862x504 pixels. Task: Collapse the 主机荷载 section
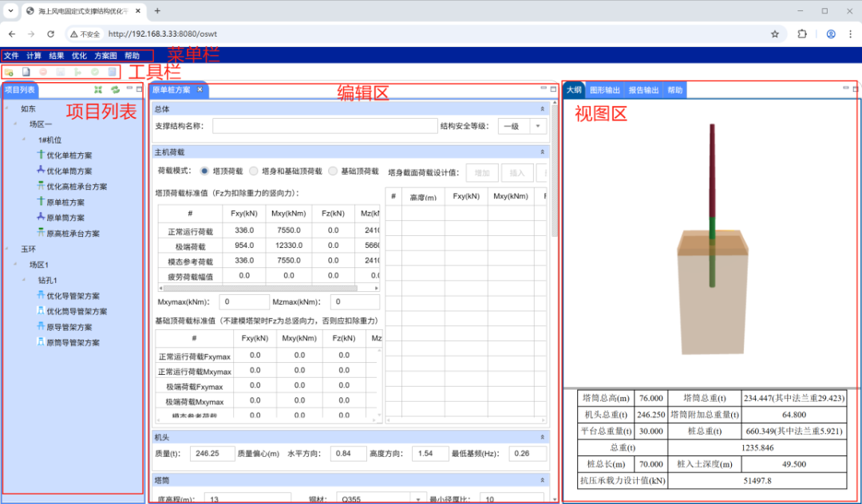pyautogui.click(x=543, y=151)
